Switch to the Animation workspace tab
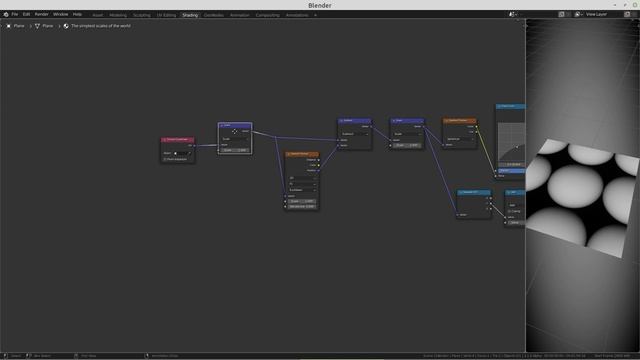This screenshot has height=360, width=640. (240, 15)
